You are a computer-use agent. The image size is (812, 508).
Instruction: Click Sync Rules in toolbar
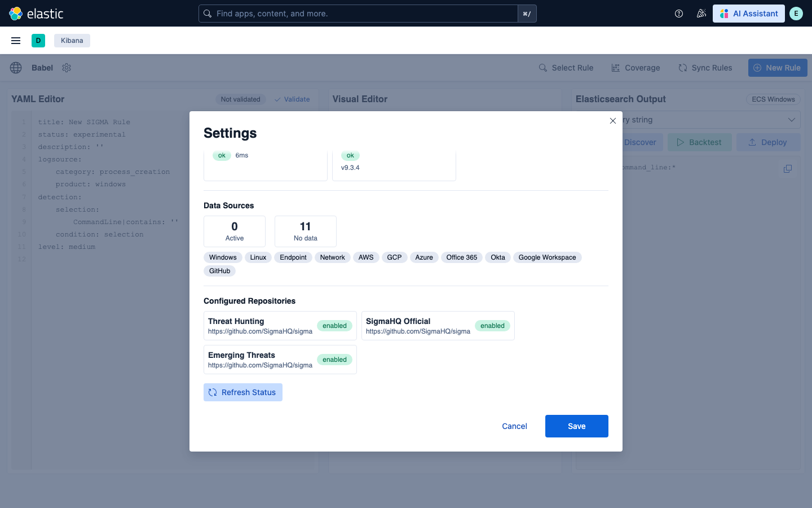click(705, 68)
